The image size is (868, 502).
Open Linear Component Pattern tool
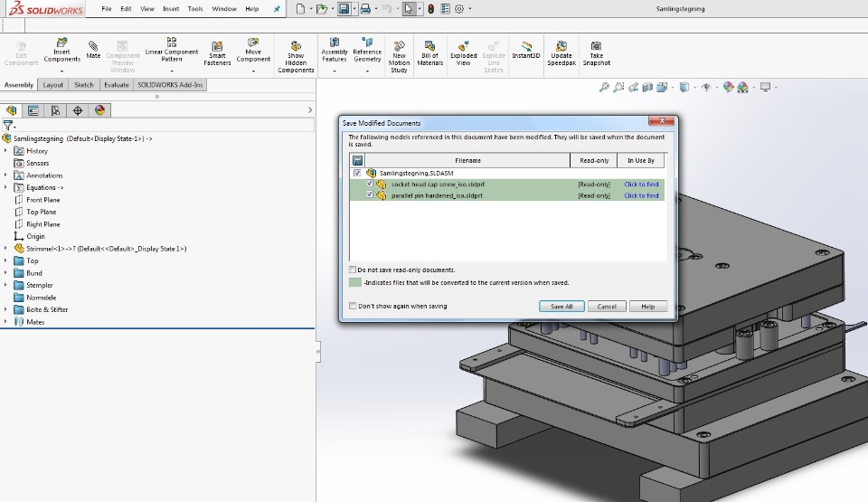pos(172,50)
